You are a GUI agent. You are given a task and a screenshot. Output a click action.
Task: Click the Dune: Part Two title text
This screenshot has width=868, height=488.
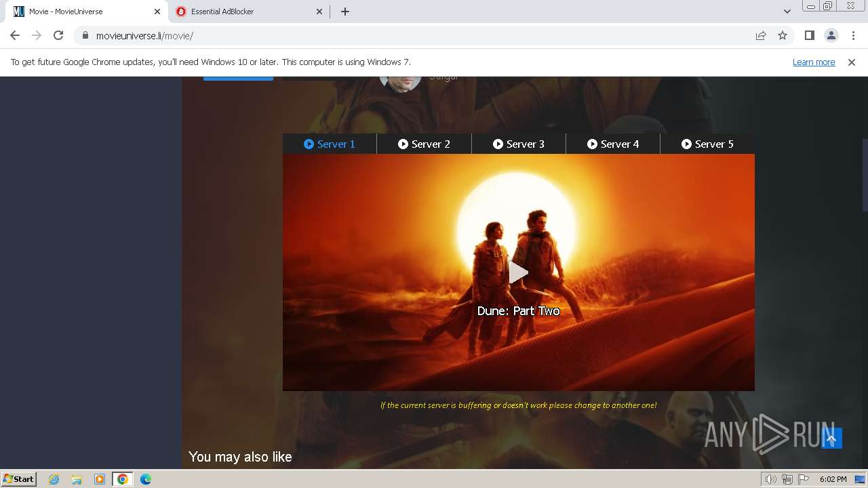(x=519, y=311)
